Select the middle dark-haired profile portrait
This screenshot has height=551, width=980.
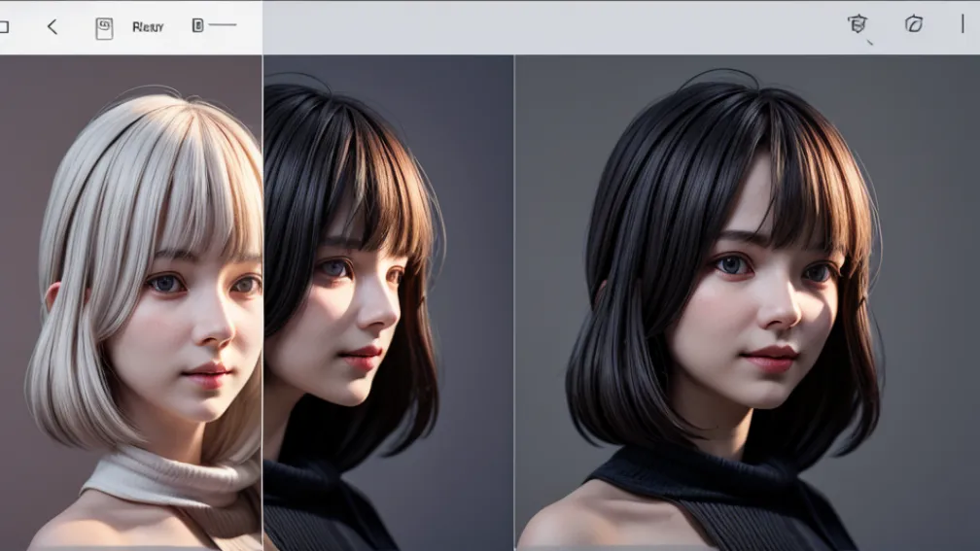[388, 302]
